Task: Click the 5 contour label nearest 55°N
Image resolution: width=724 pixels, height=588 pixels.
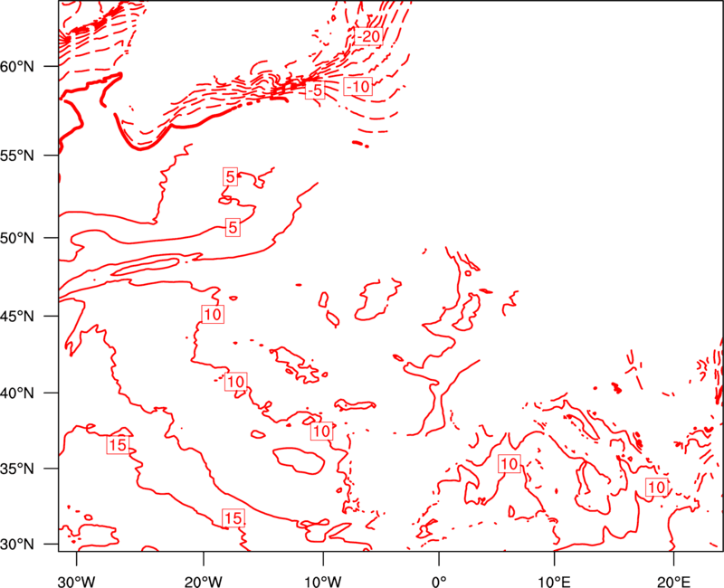Action: click(230, 176)
